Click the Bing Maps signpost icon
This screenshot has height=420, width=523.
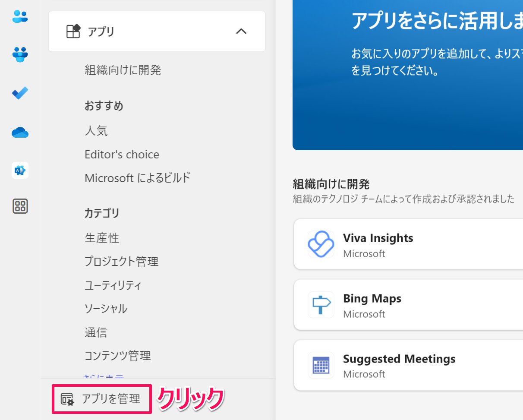321,305
